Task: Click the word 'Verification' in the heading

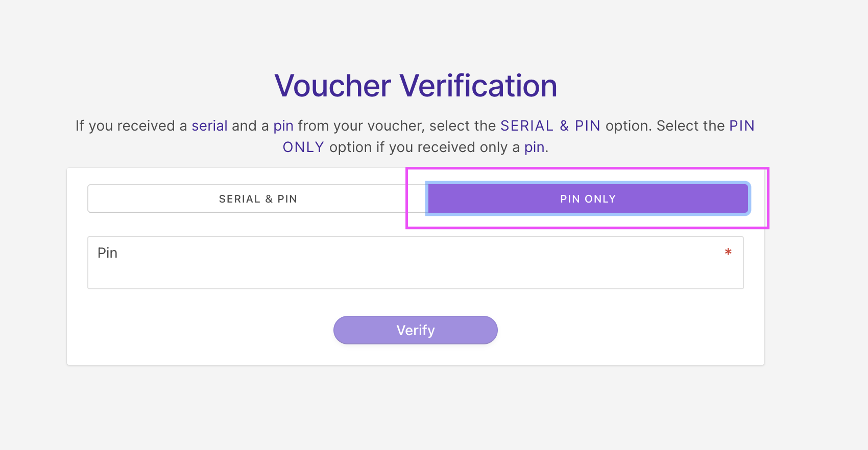Action: (478, 86)
